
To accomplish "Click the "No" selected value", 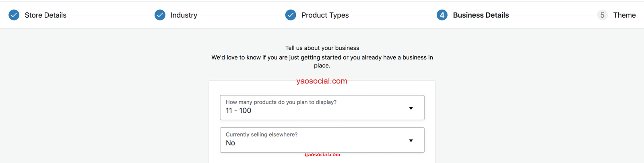I will (231, 143).
